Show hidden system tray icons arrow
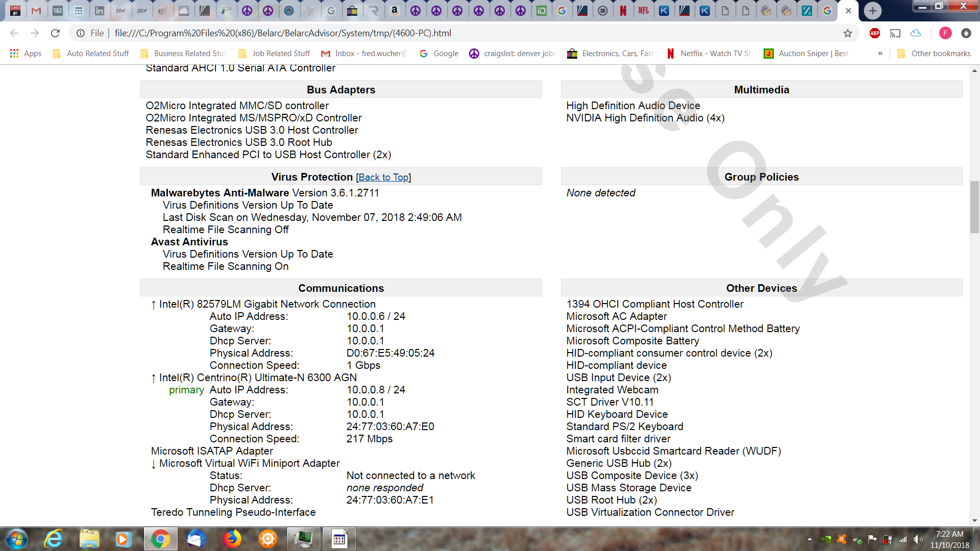Viewport: 980px width, 551px height. click(x=810, y=539)
